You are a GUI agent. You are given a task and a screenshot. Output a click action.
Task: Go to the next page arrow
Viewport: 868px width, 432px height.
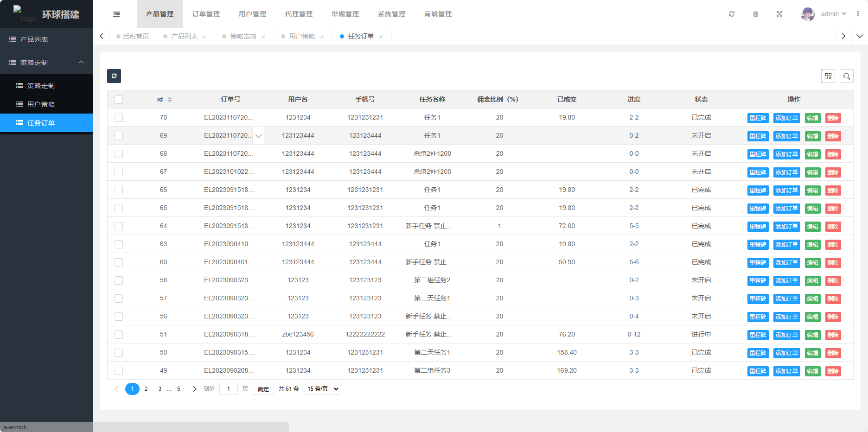click(x=194, y=389)
